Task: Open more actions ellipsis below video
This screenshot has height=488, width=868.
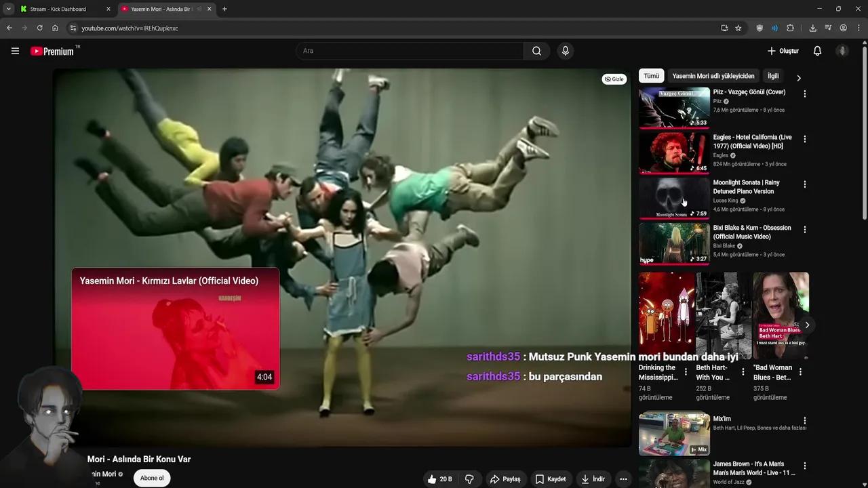Action: pyautogui.click(x=623, y=479)
